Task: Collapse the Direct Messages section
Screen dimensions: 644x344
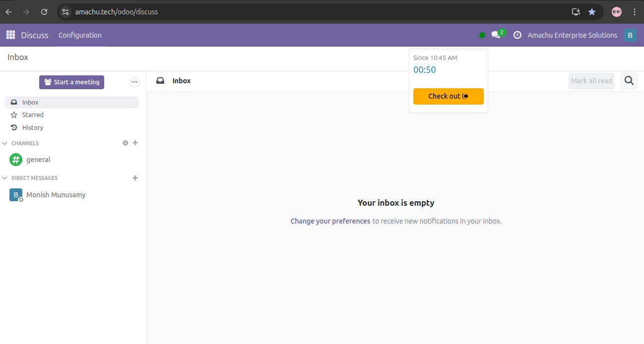Action: click(5, 178)
